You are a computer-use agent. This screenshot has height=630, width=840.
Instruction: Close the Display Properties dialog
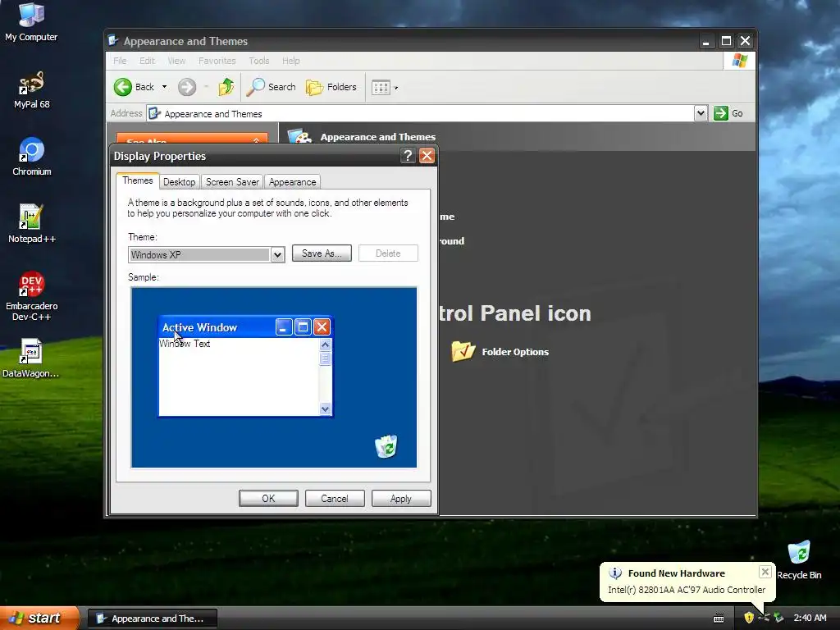tap(427, 156)
